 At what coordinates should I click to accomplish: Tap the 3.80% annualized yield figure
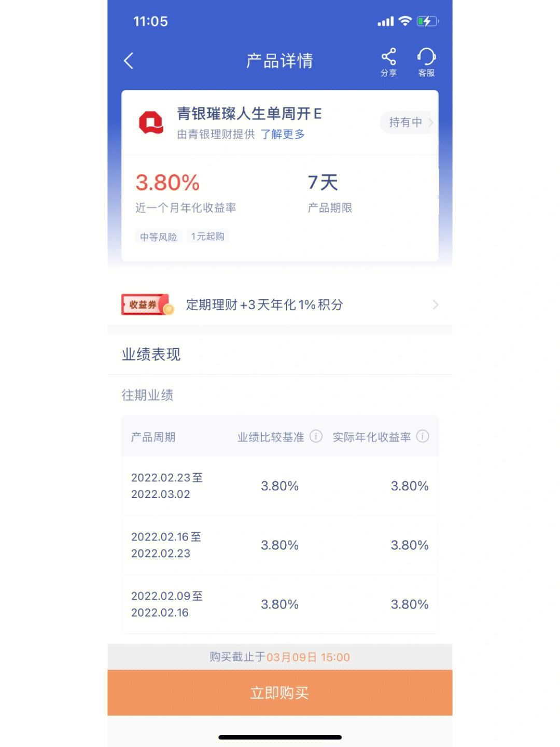[167, 183]
